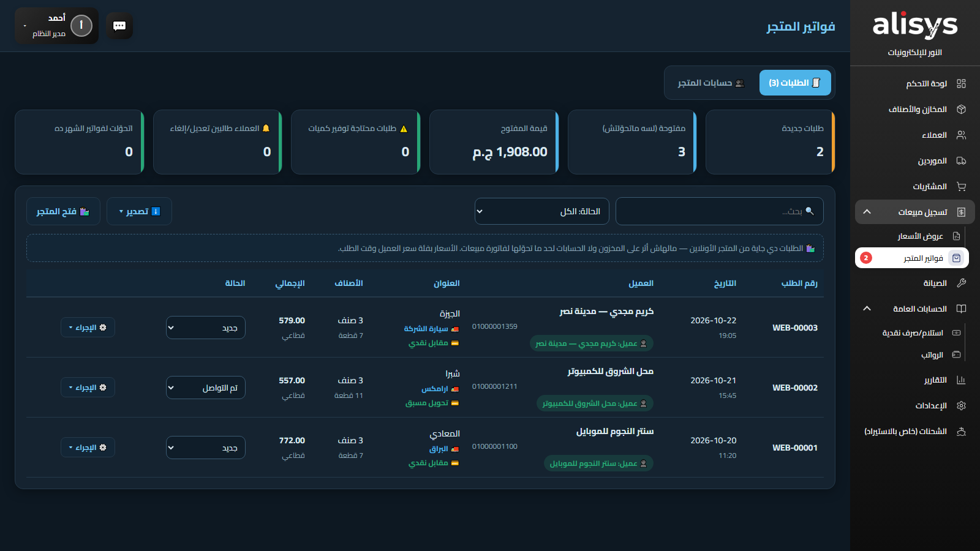Viewport: 980px width, 551px height.
Task: Click the الموردين truck icon in sidebar
Action: pyautogui.click(x=961, y=161)
